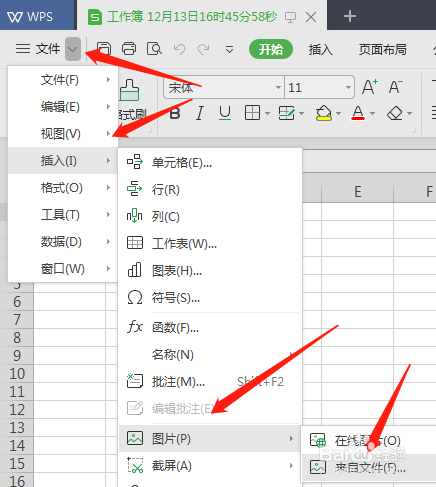Click the Print icon in toolbar

(x=129, y=49)
